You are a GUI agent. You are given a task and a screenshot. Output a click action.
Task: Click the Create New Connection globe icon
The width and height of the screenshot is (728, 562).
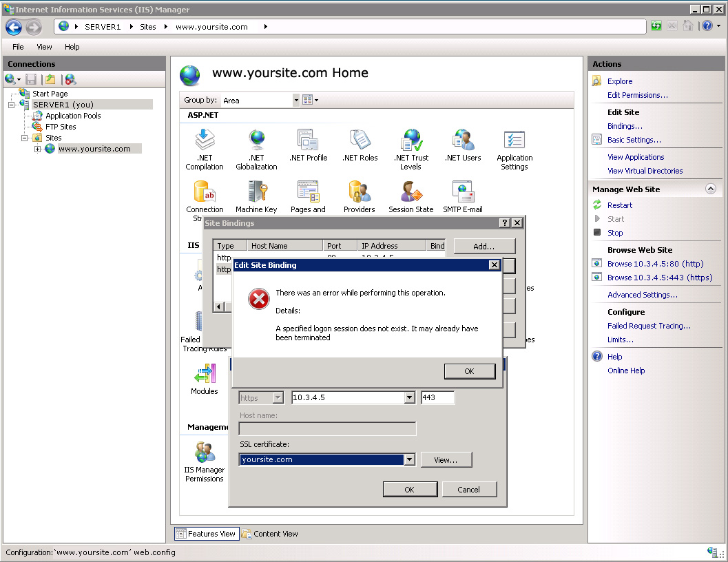[10, 79]
